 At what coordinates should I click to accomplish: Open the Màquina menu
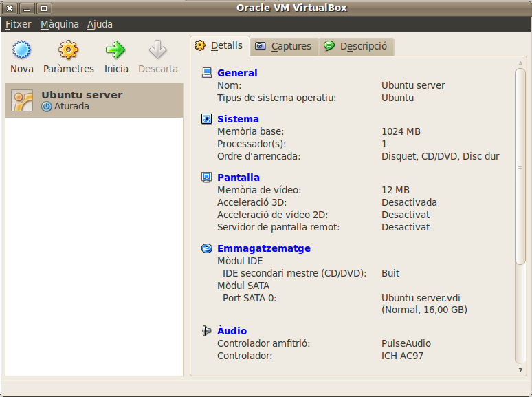pos(60,24)
